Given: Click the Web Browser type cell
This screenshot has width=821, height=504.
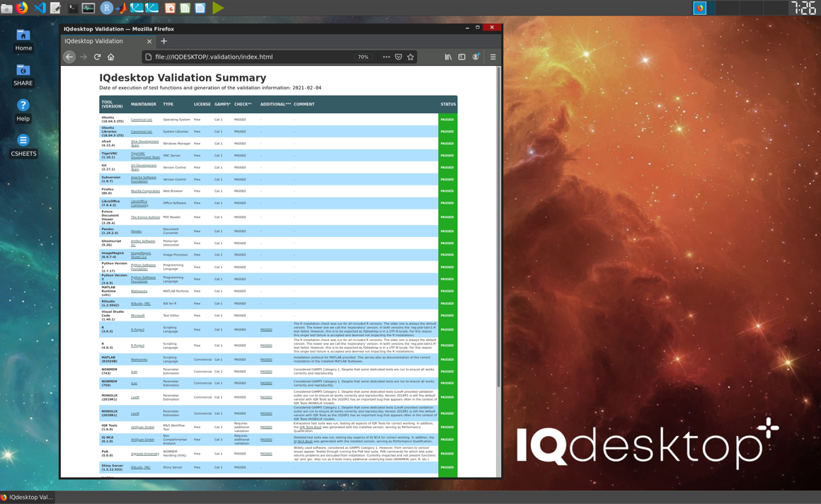Looking at the screenshot, I should [173, 191].
